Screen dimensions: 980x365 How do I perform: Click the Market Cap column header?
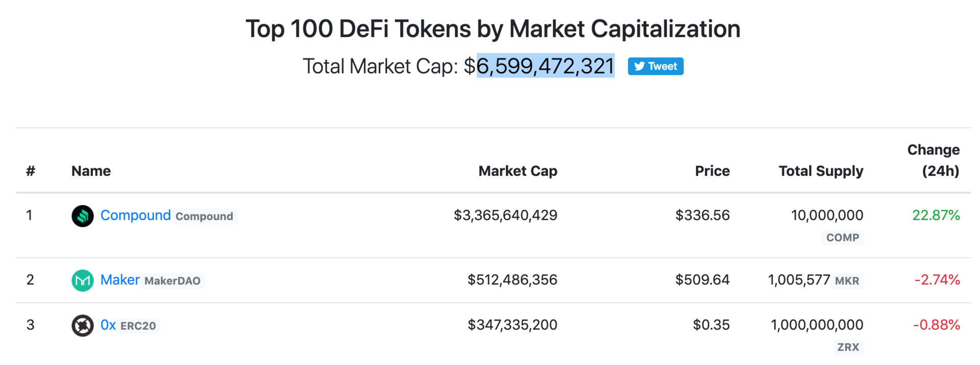(x=518, y=171)
